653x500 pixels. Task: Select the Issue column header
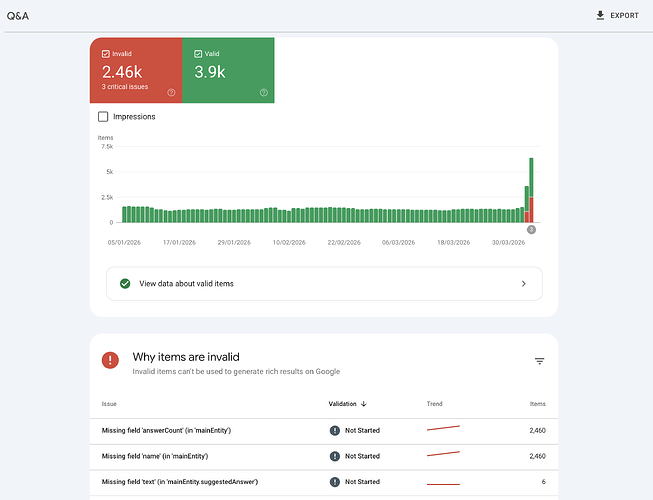[109, 404]
